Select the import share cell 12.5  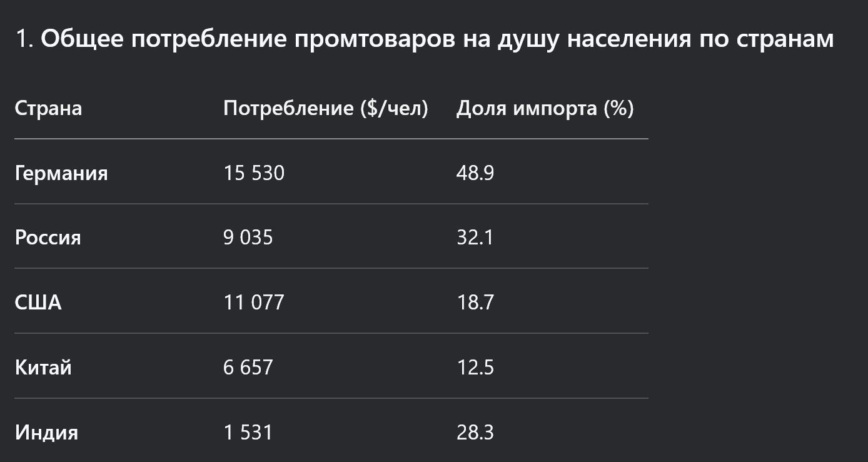click(475, 367)
